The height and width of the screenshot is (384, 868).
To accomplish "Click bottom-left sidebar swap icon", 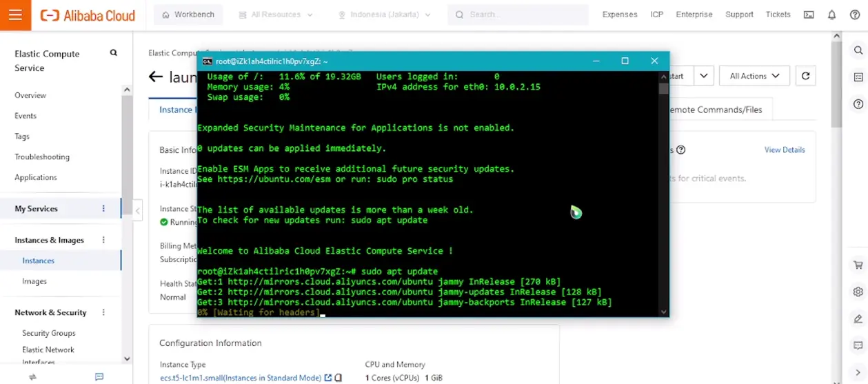I will 32,377.
